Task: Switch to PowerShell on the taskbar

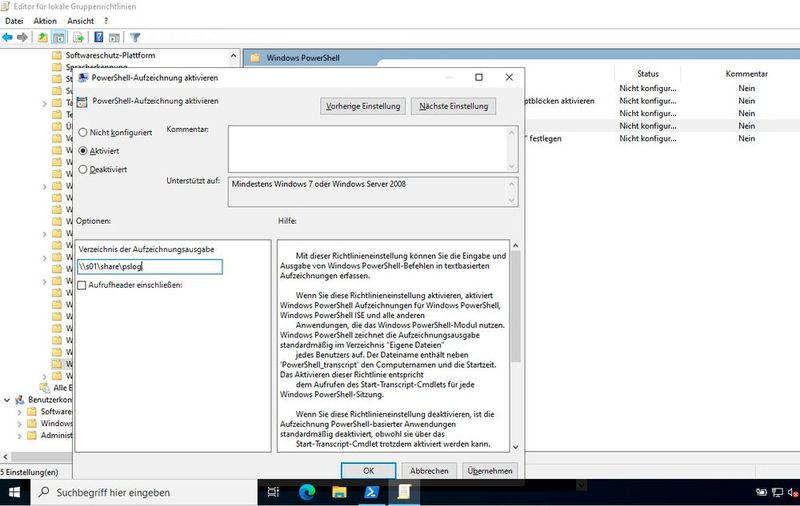Action: point(371,492)
